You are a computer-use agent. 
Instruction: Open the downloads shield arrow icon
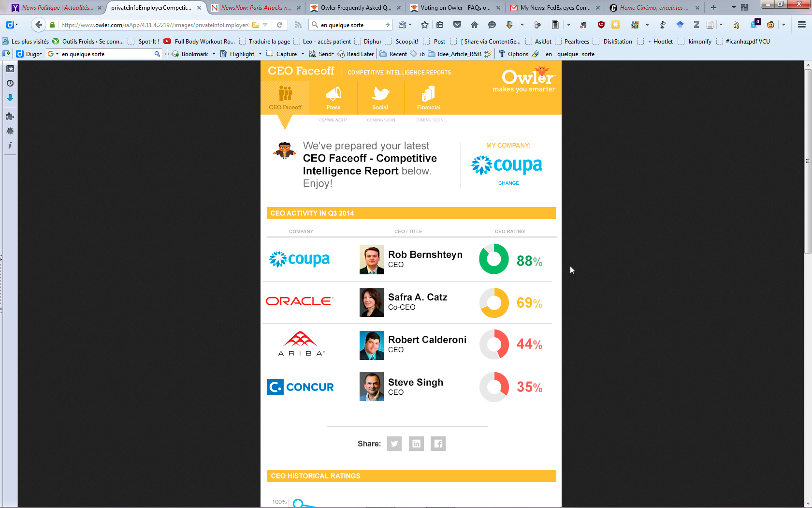click(509, 25)
